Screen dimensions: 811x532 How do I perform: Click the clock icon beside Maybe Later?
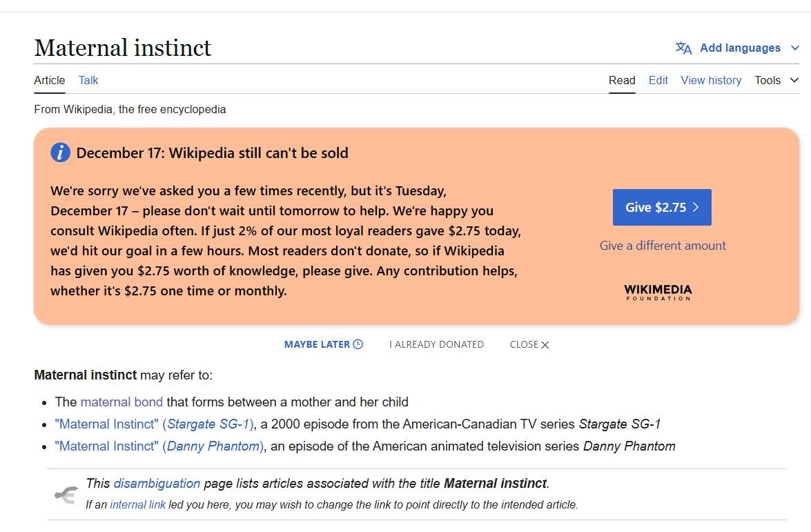(358, 344)
